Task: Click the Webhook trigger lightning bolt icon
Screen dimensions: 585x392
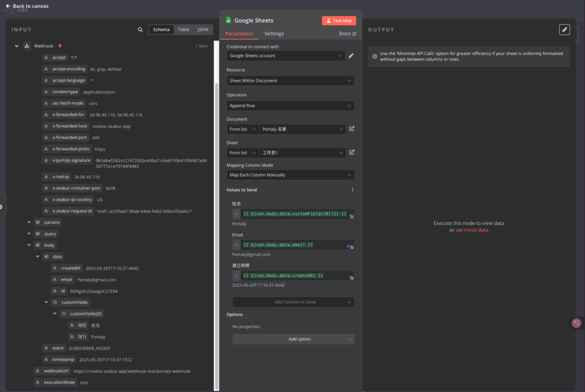Action: (x=60, y=46)
